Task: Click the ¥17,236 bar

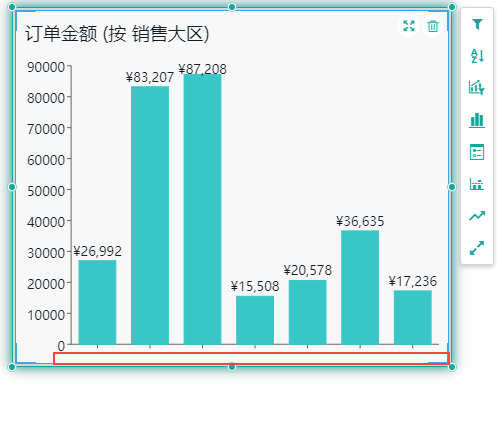Action: [x=413, y=317]
